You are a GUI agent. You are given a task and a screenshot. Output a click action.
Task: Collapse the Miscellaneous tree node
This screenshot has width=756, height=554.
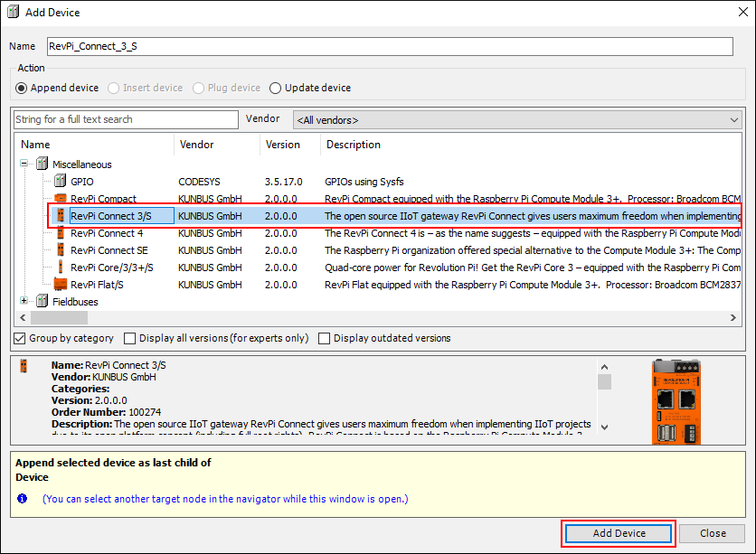coord(24,164)
